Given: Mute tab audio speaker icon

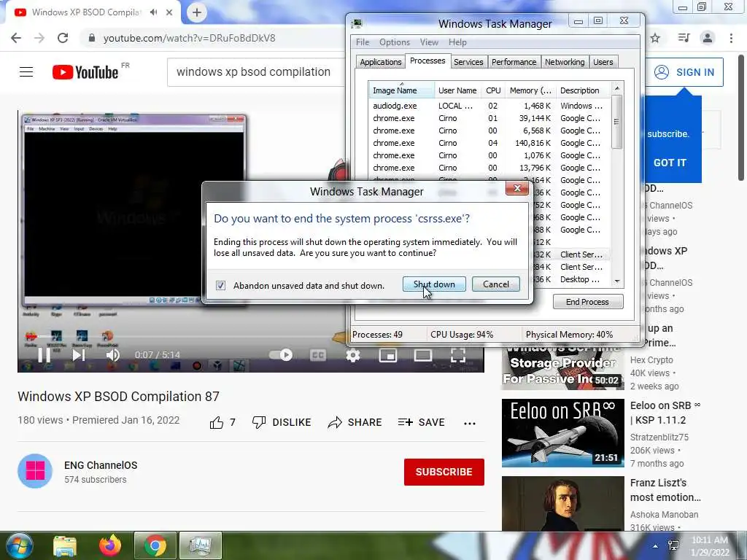Looking at the screenshot, I should pyautogui.click(x=153, y=12).
